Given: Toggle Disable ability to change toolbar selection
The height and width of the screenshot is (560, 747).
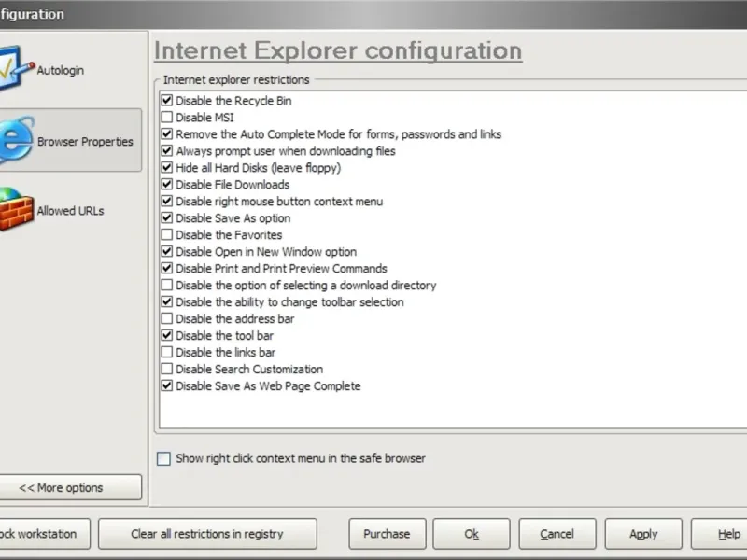Looking at the screenshot, I should pos(167,301).
